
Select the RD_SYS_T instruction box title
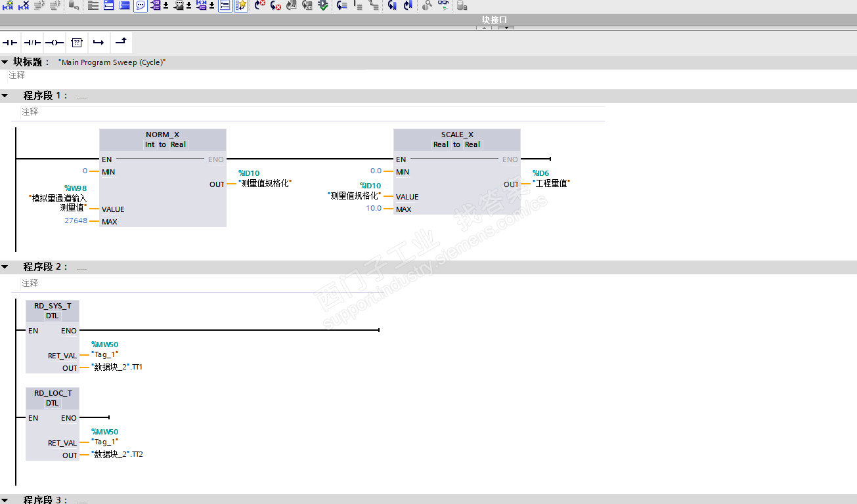coord(53,306)
